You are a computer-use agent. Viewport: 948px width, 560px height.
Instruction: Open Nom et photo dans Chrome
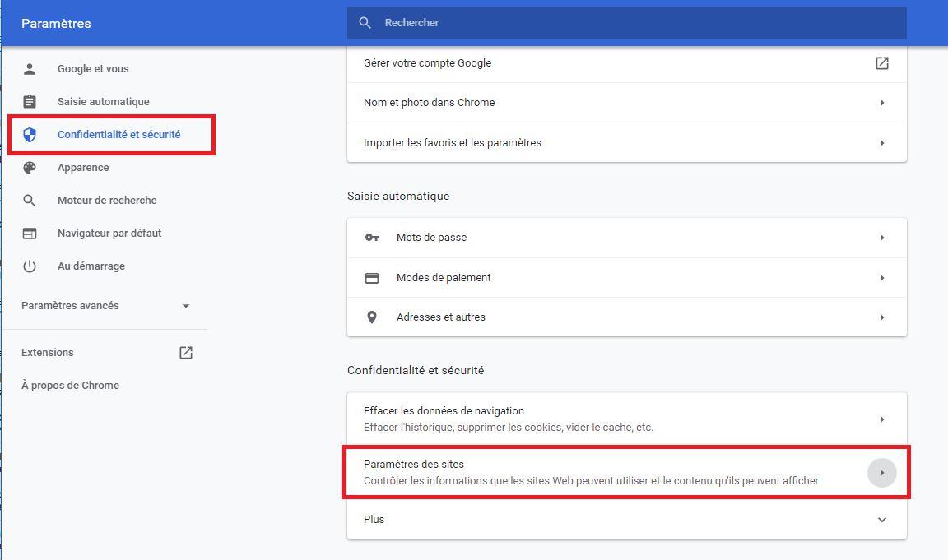coord(627,103)
